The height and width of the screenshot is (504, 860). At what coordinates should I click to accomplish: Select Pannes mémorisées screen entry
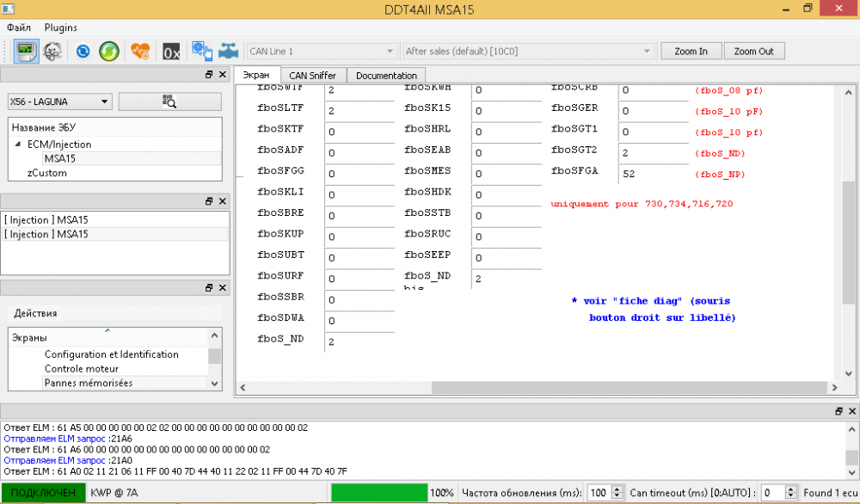(x=89, y=383)
